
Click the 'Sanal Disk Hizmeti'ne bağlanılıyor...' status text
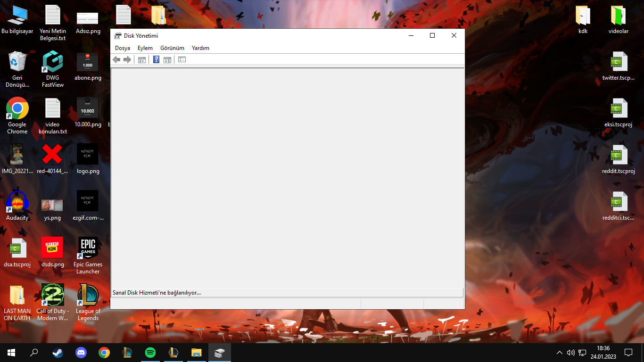coord(157,293)
